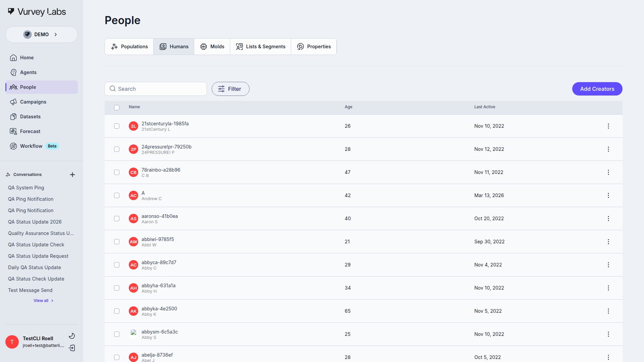Screen dimensions: 644x362
Task: Switch to the Molds tab
Action: [212, 47]
